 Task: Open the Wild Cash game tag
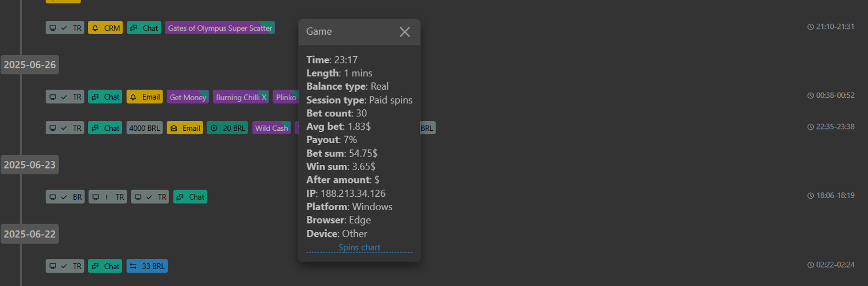(x=271, y=128)
